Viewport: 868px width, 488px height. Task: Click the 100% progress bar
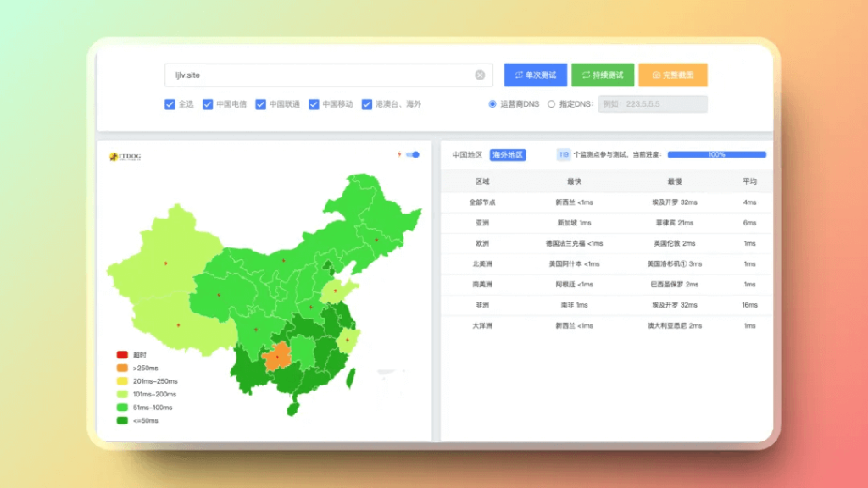pos(716,155)
